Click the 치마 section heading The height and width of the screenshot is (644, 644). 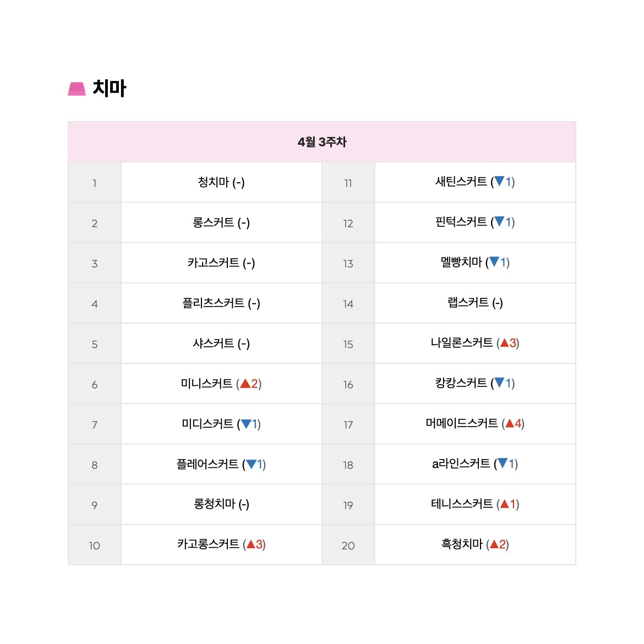(x=109, y=88)
